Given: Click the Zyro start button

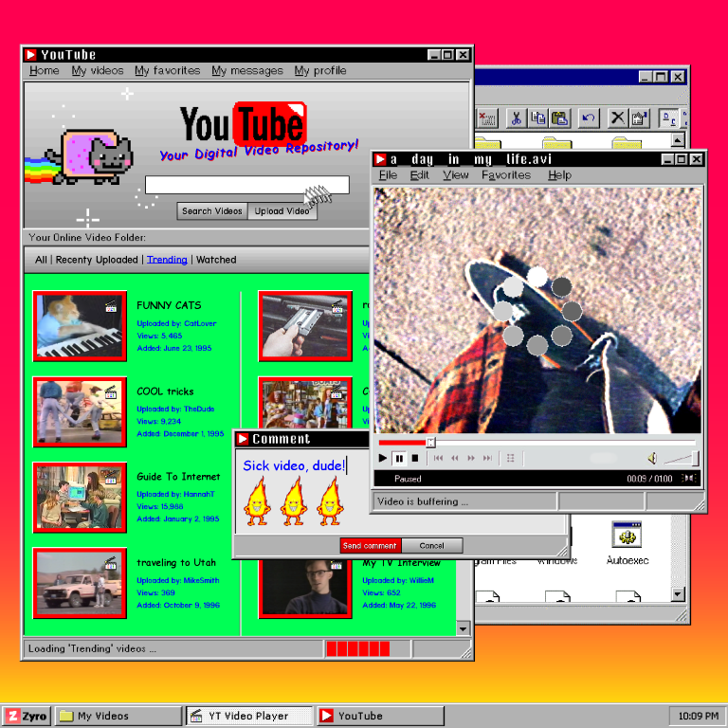Looking at the screenshot, I should click(26, 716).
